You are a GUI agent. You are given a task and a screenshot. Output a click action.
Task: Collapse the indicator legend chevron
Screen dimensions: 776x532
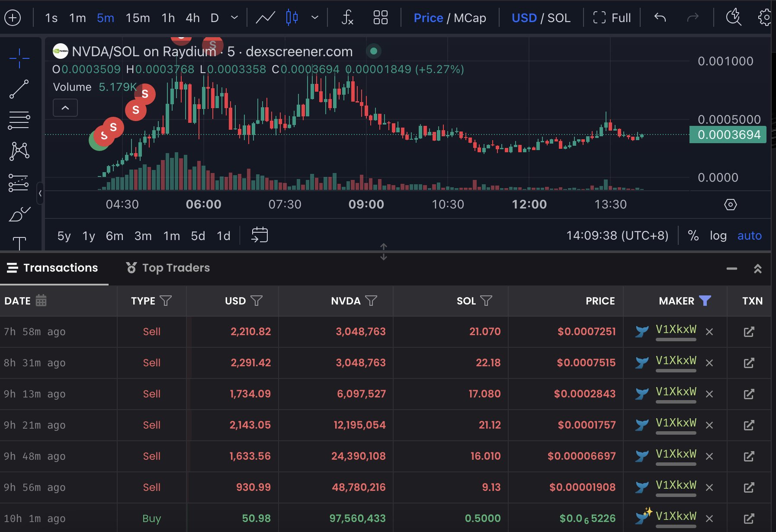[x=65, y=108]
